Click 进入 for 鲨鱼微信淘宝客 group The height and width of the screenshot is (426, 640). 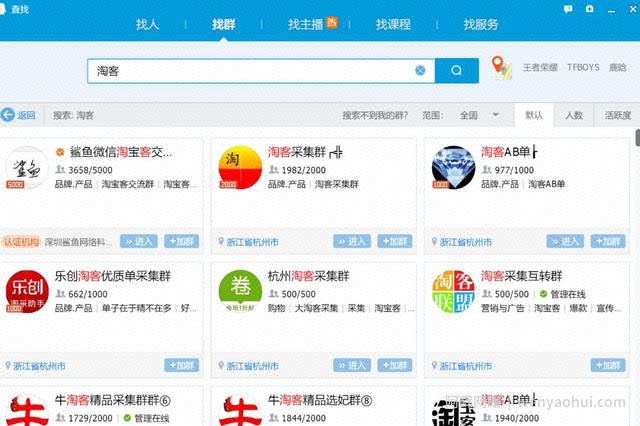point(139,242)
